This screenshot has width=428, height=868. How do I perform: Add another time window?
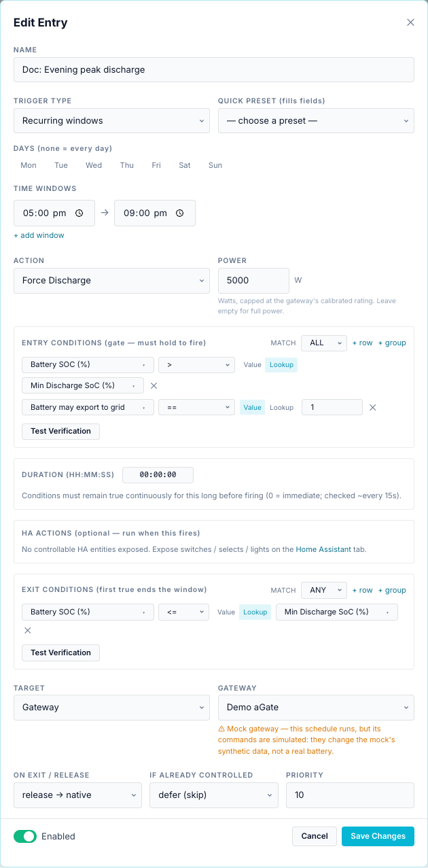[x=39, y=235]
